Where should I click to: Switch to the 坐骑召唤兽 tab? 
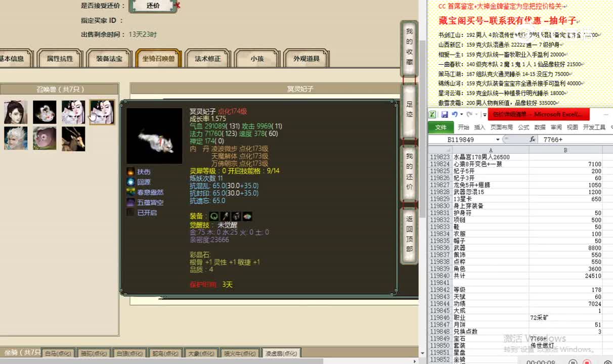tap(158, 58)
